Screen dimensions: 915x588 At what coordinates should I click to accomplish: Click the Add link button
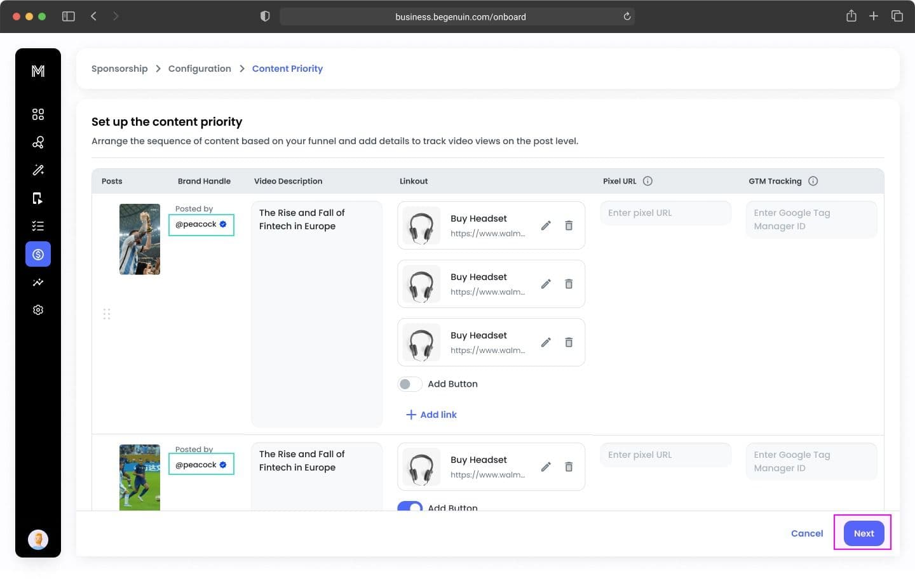[x=431, y=415]
